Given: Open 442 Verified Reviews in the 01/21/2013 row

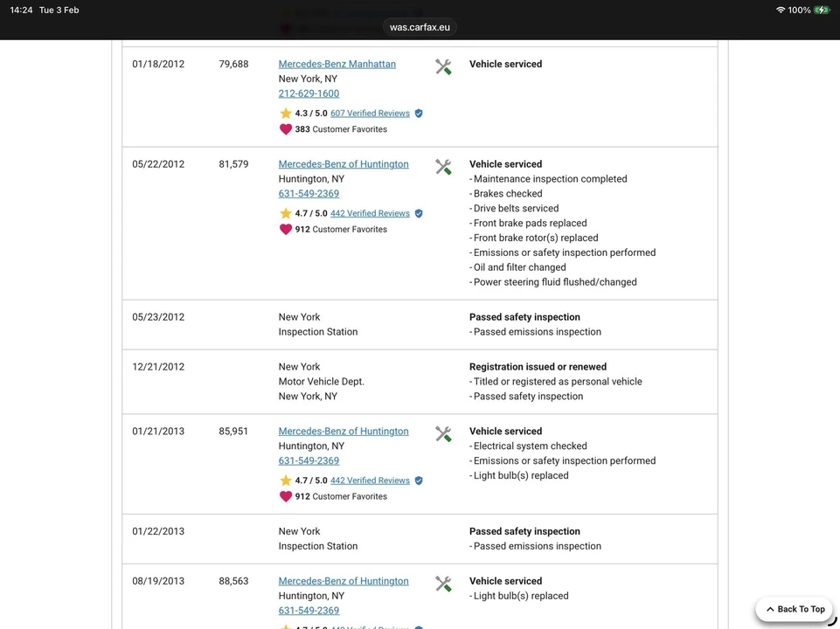Looking at the screenshot, I should pos(370,480).
